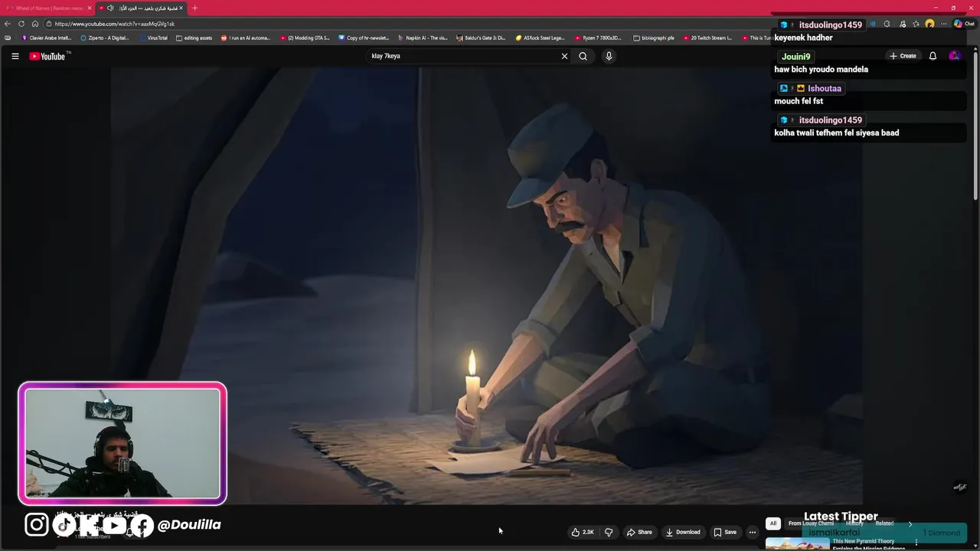Open YouTube notifications bell
This screenshot has height=551, width=980.
[933, 56]
